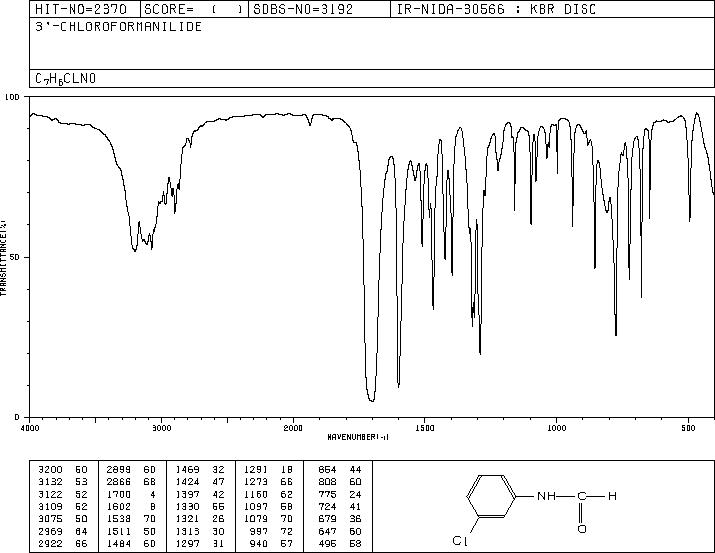Select the 808 peak wavenumber
This screenshot has height=553, width=715.
click(327, 482)
